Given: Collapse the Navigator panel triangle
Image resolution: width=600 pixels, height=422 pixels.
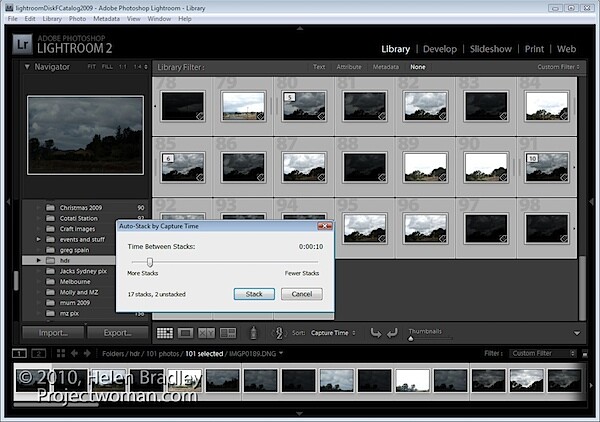Looking at the screenshot, I should click(27, 67).
